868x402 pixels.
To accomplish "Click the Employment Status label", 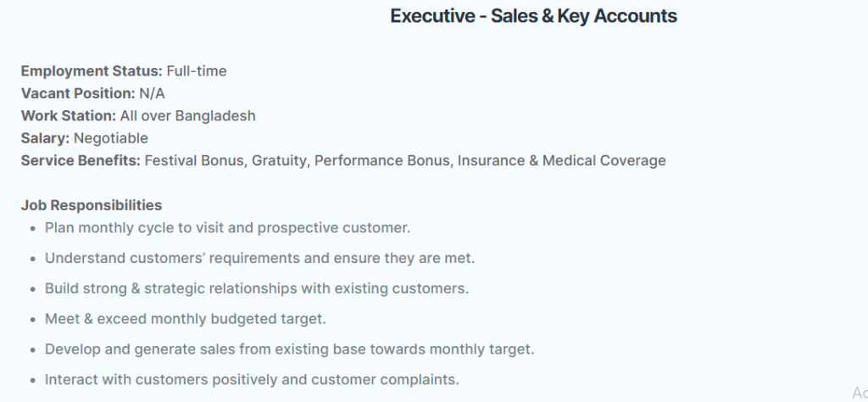I will click(x=92, y=71).
